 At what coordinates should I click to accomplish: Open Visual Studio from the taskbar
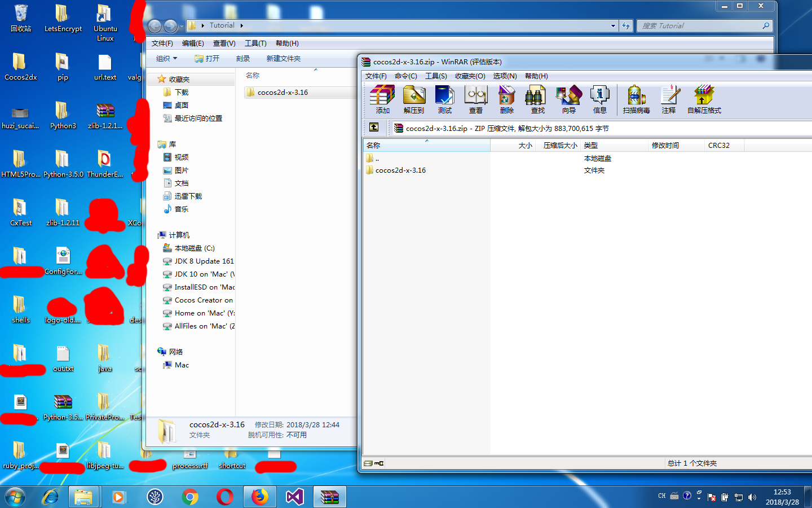point(295,497)
